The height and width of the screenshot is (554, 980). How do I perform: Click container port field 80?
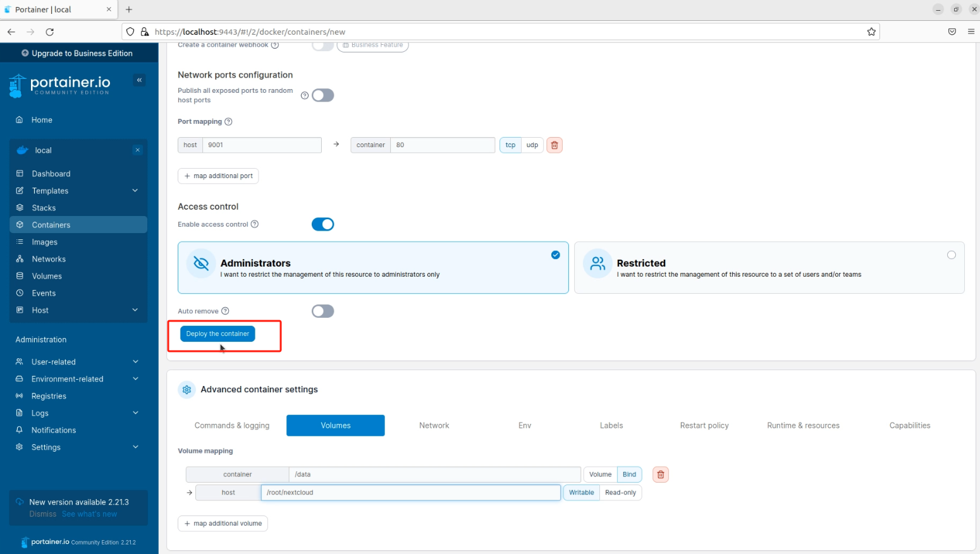443,145
